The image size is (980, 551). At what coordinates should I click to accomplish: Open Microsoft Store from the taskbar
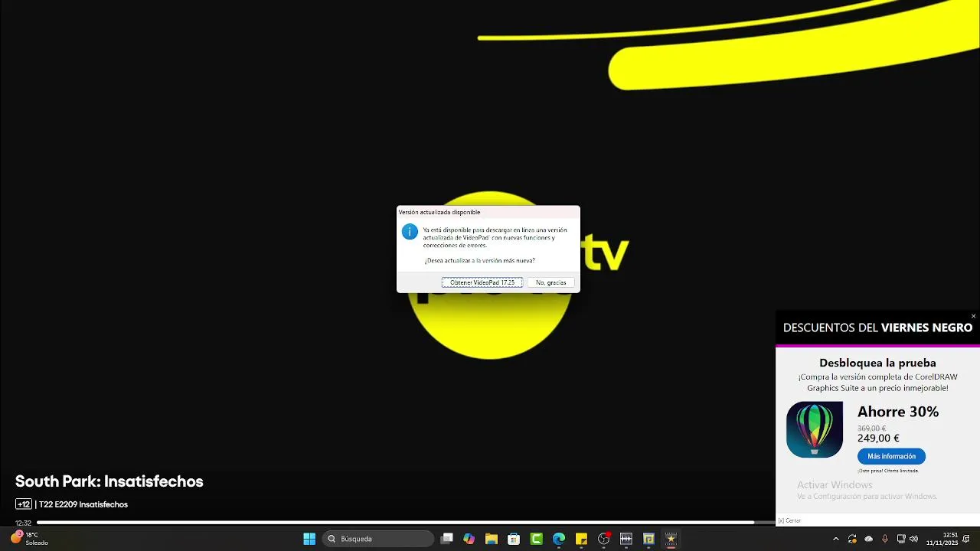(514, 539)
